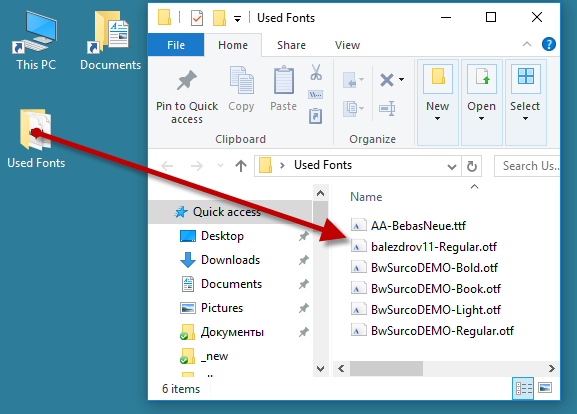Open Documents desktop shortcut icon
This screenshot has width=577, height=414.
(110, 40)
